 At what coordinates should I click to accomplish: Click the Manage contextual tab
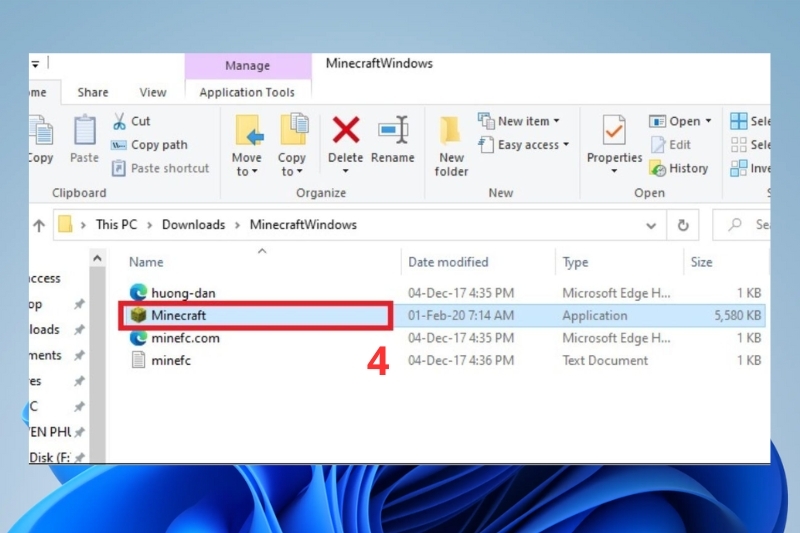pos(248,66)
